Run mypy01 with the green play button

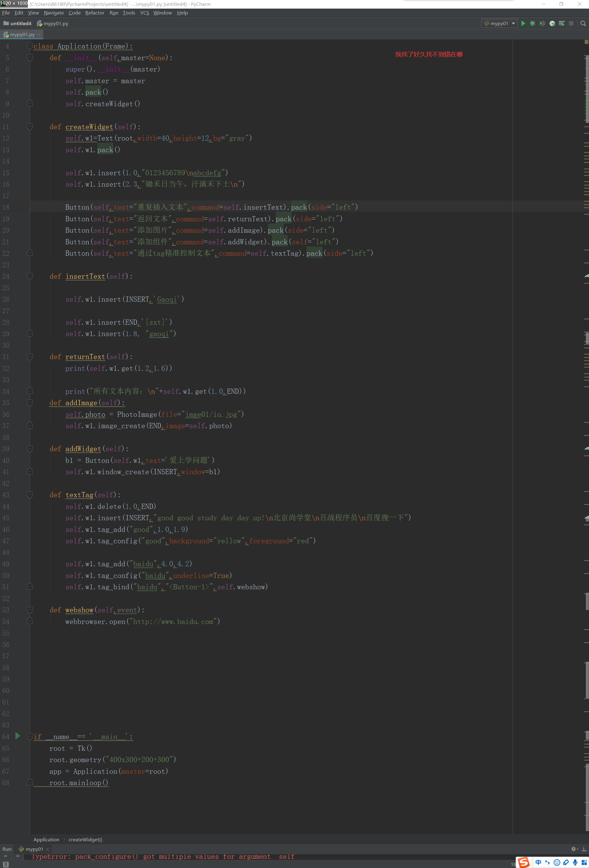click(523, 23)
